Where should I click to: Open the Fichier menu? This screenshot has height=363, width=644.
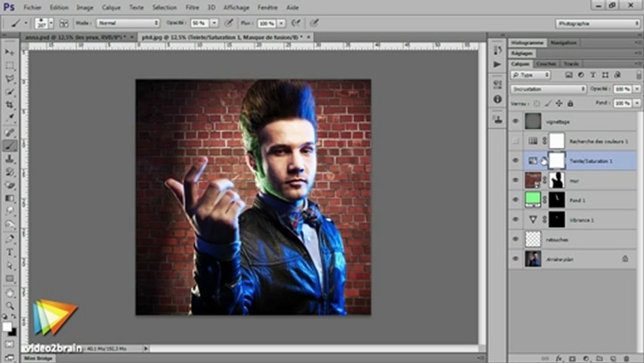pyautogui.click(x=33, y=8)
